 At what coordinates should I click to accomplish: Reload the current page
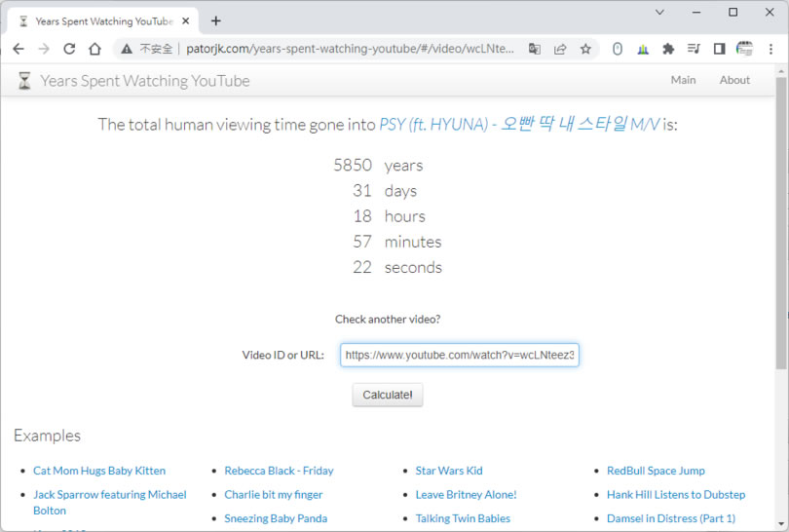69,49
